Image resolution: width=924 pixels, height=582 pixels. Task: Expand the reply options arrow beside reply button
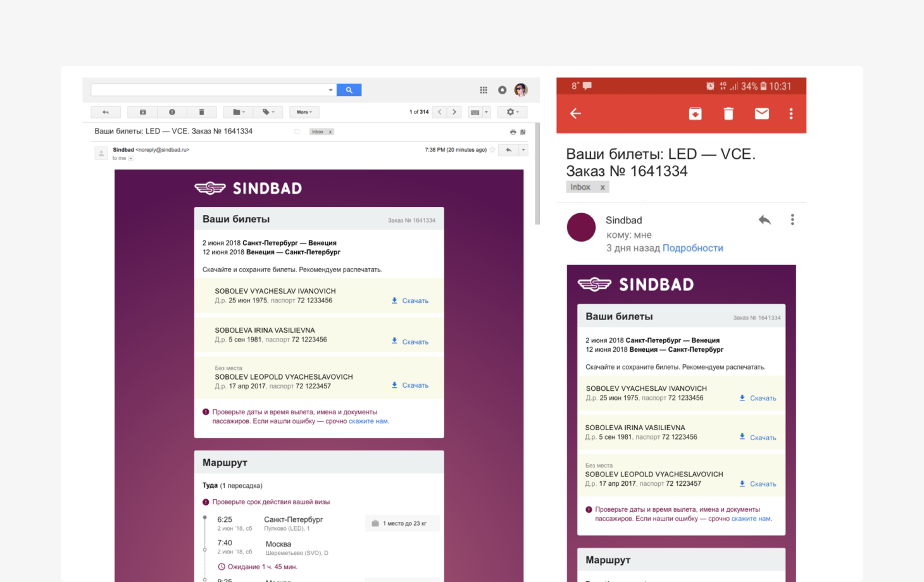(x=523, y=150)
